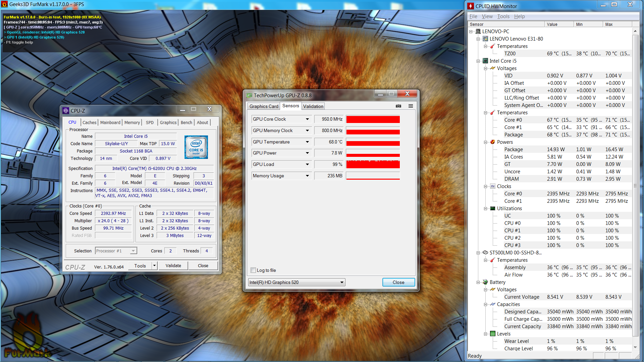Click the GPU-Z screenshot camera icon

point(398,106)
